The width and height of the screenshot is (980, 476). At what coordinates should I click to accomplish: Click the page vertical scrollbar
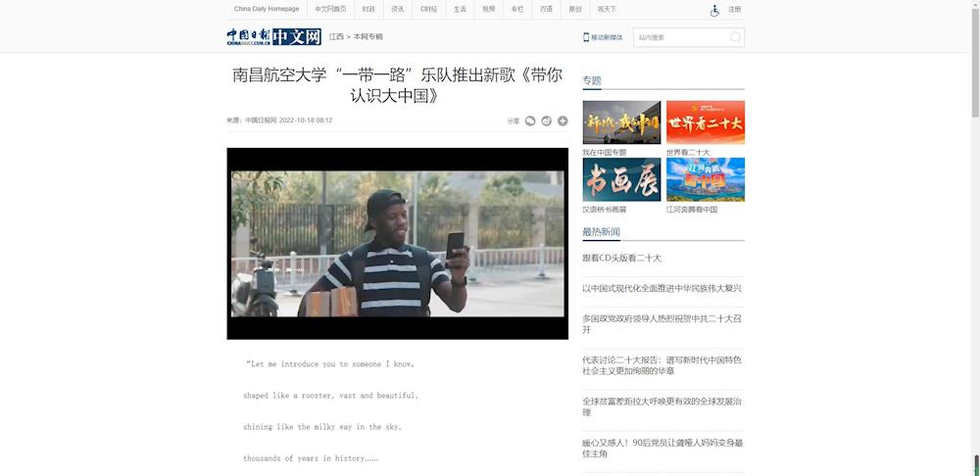(975, 235)
